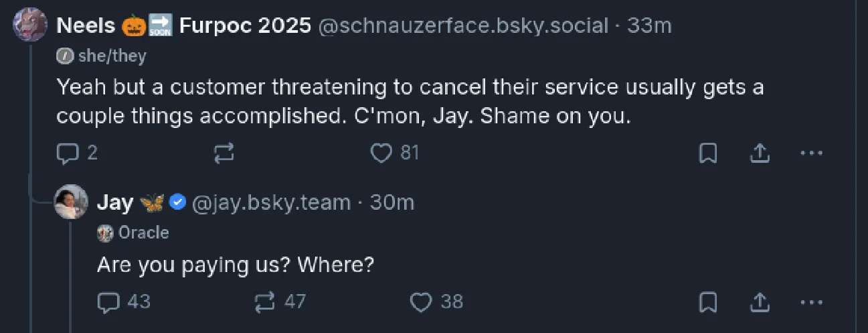The width and height of the screenshot is (868, 333).
Task: Like Neels' post with 81 likes
Action: (395, 153)
